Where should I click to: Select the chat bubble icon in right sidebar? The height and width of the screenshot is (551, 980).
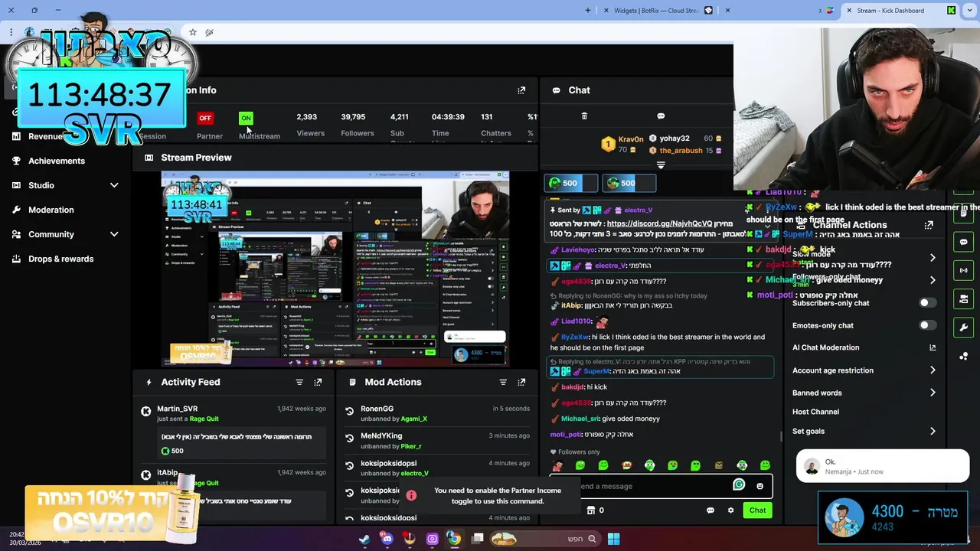[964, 242]
